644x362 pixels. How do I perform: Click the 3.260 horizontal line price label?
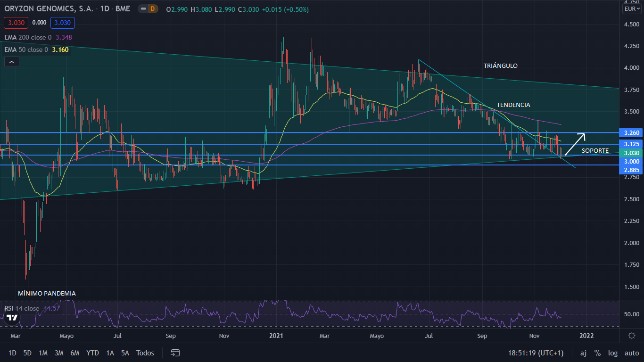tap(631, 133)
